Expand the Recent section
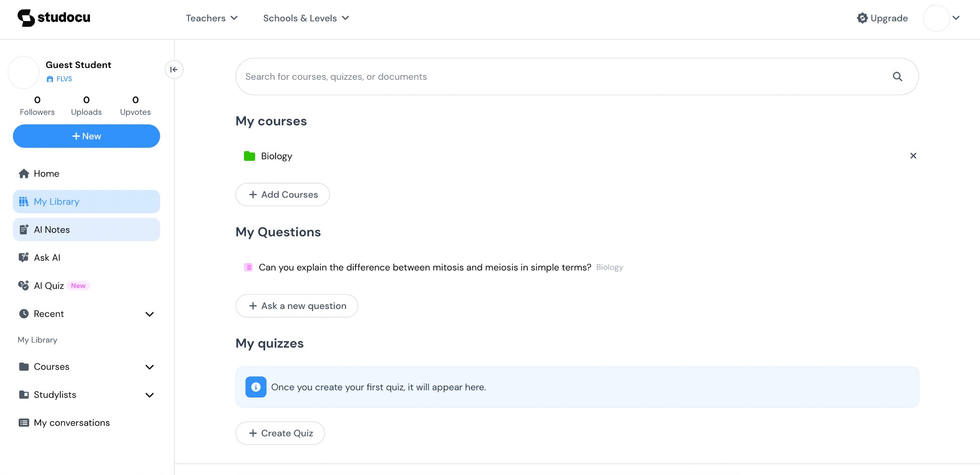Screen dimensions: 980x475 coord(149,314)
